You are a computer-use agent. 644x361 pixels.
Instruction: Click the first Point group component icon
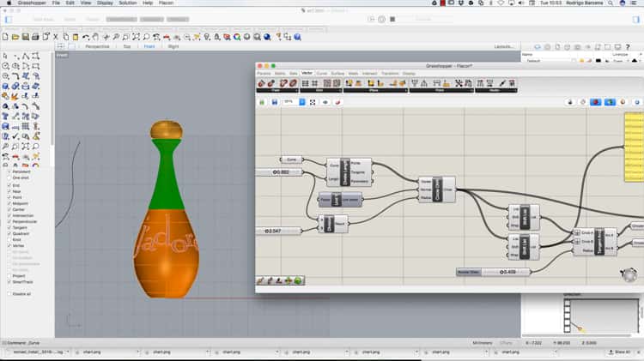point(262,83)
